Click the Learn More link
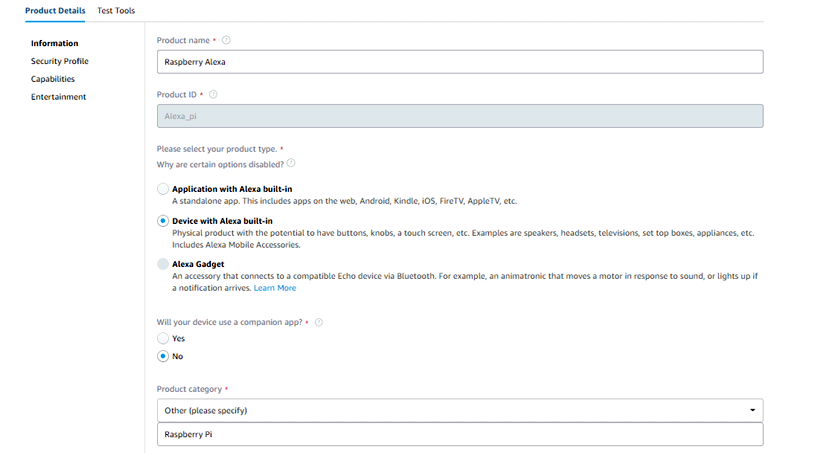The image size is (821, 453). [x=274, y=288]
